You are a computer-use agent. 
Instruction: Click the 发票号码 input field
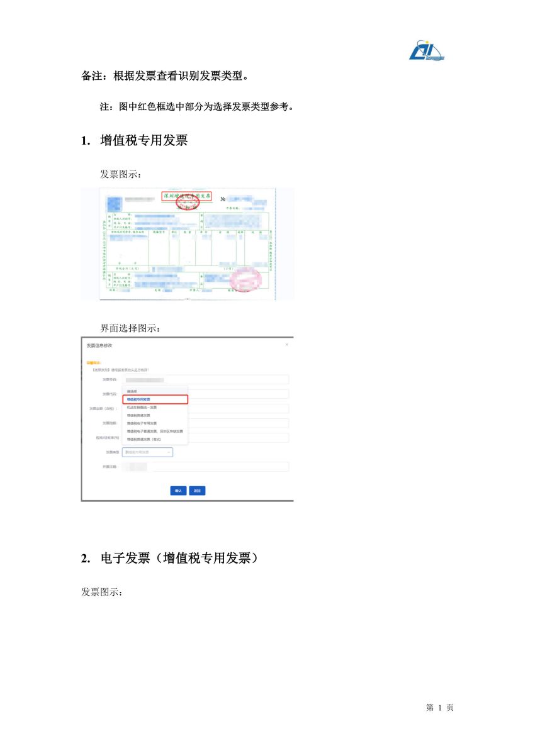point(206,379)
